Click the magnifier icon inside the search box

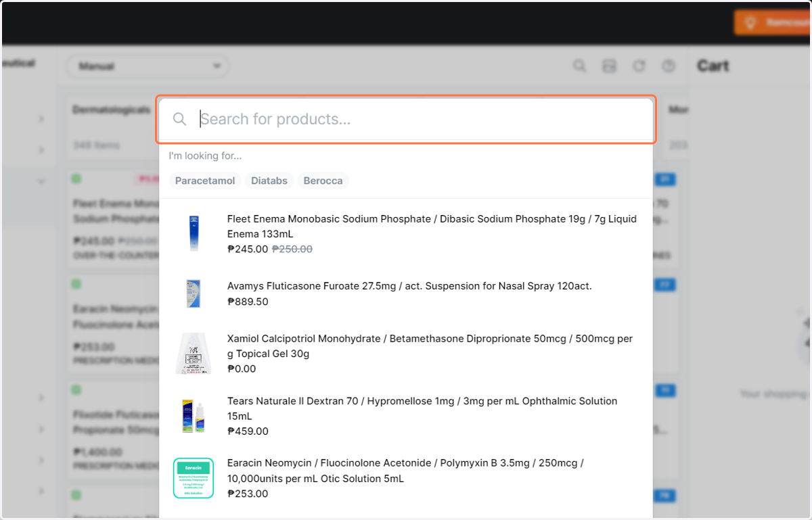click(x=179, y=119)
